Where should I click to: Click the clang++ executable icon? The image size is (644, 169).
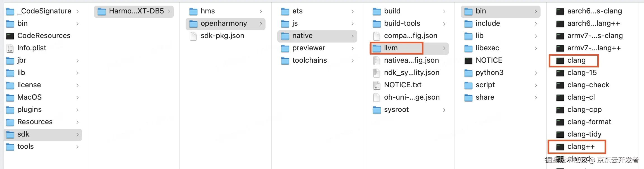coord(560,147)
